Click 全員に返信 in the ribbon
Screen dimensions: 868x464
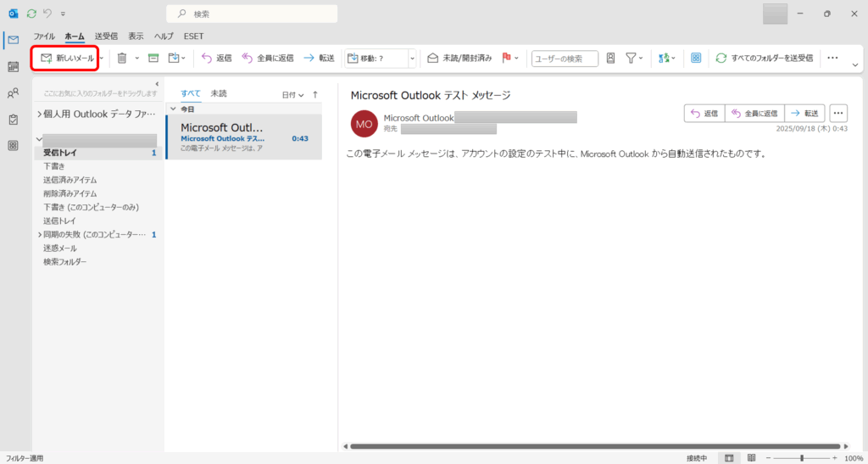267,58
